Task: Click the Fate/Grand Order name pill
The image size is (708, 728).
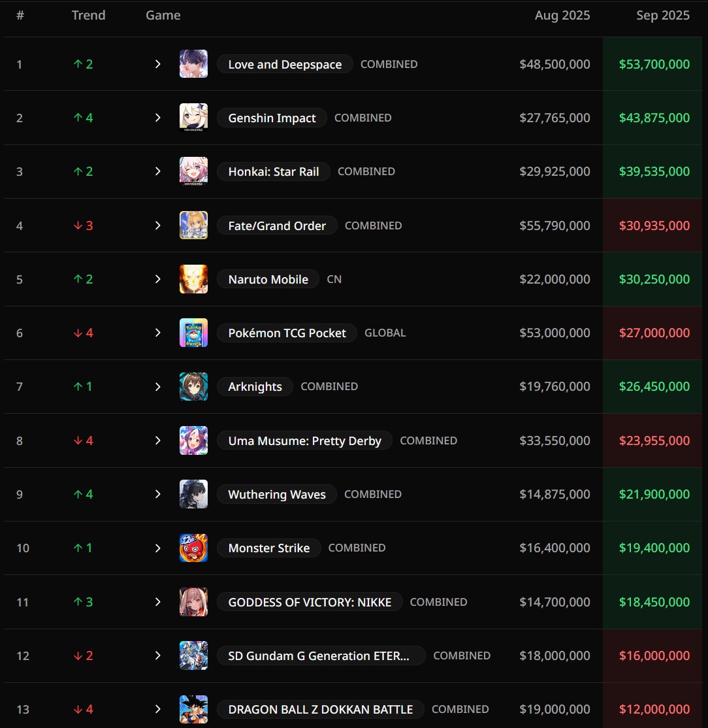Action: [277, 225]
